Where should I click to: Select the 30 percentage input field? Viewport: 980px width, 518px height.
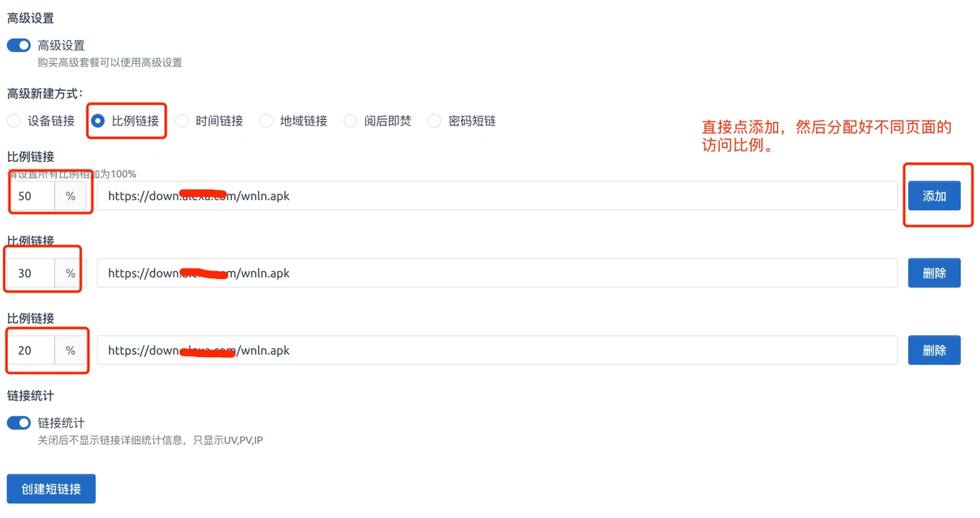(x=32, y=272)
